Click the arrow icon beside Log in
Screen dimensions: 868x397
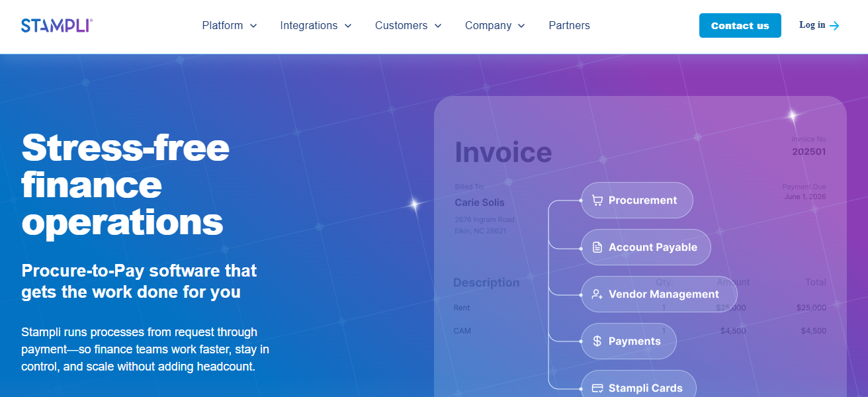tap(834, 26)
